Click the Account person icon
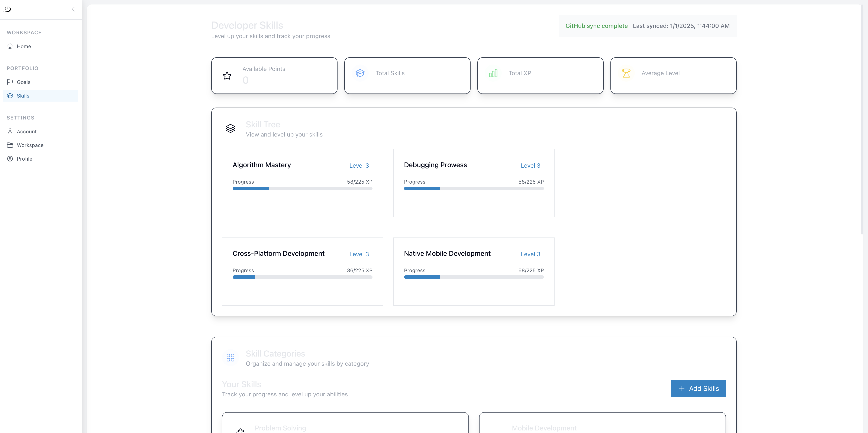This screenshot has height=433, width=868. point(10,131)
